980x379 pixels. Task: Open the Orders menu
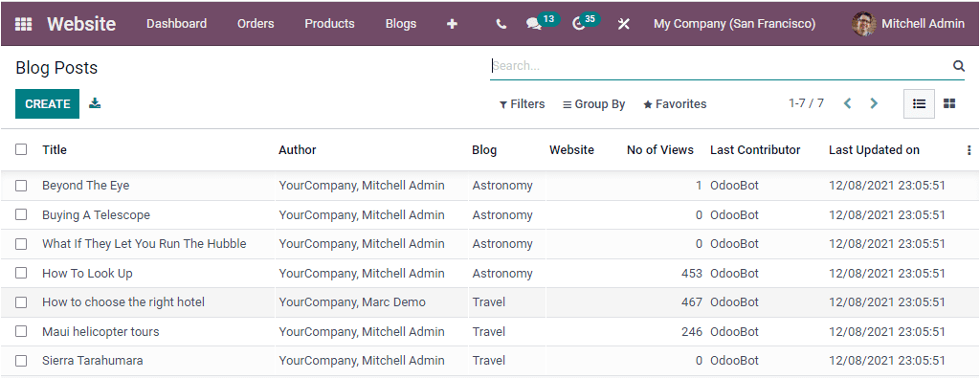pos(256,24)
